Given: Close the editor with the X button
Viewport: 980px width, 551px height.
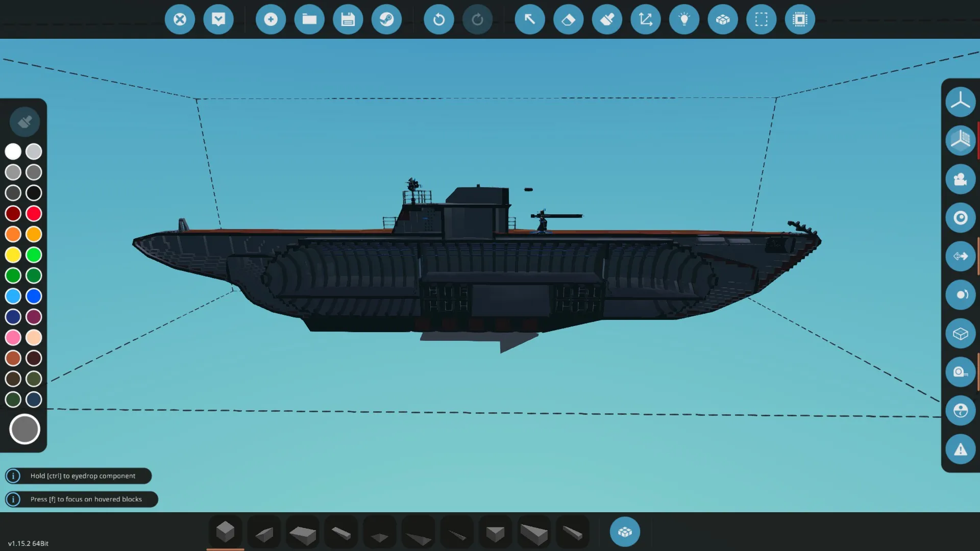Looking at the screenshot, I should point(180,19).
